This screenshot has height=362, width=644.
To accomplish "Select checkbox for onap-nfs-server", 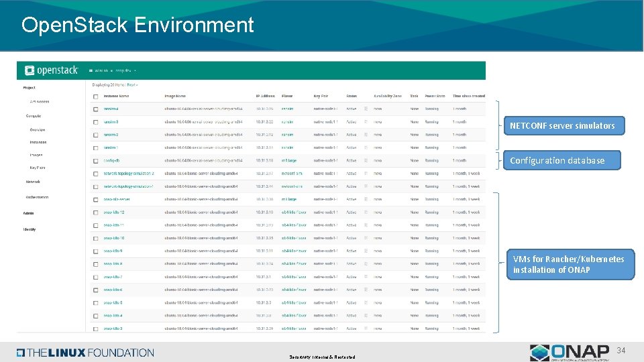I will tap(96, 200).
